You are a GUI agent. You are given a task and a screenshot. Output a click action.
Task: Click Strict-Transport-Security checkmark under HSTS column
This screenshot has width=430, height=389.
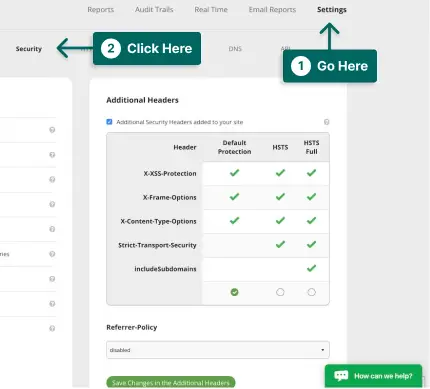pyautogui.click(x=280, y=244)
